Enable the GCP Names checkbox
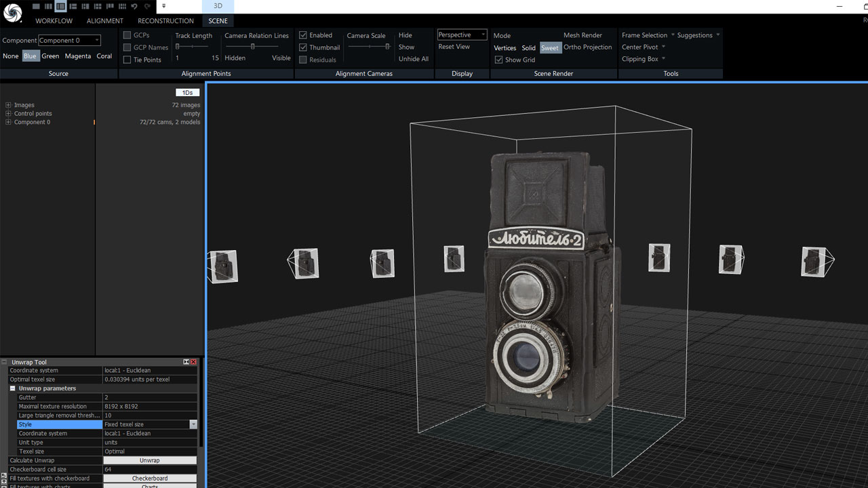This screenshot has height=488, width=868. pos(127,47)
